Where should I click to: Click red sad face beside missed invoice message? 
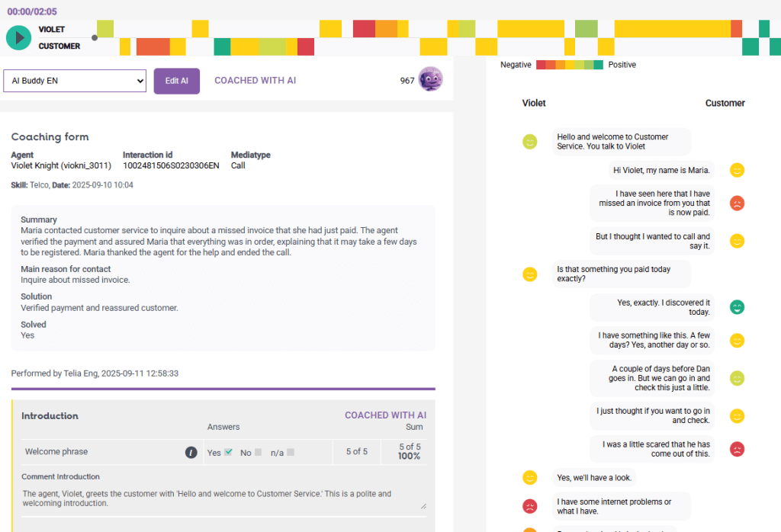(737, 204)
